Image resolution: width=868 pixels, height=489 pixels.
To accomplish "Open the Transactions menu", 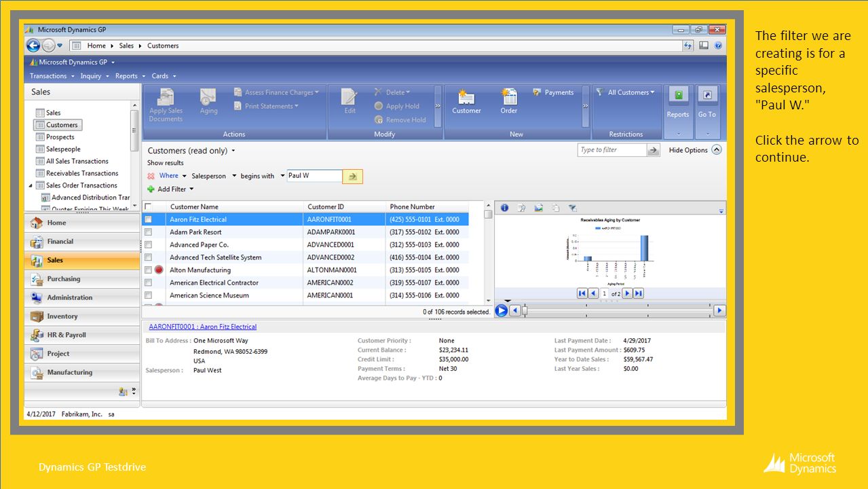I will [x=52, y=76].
